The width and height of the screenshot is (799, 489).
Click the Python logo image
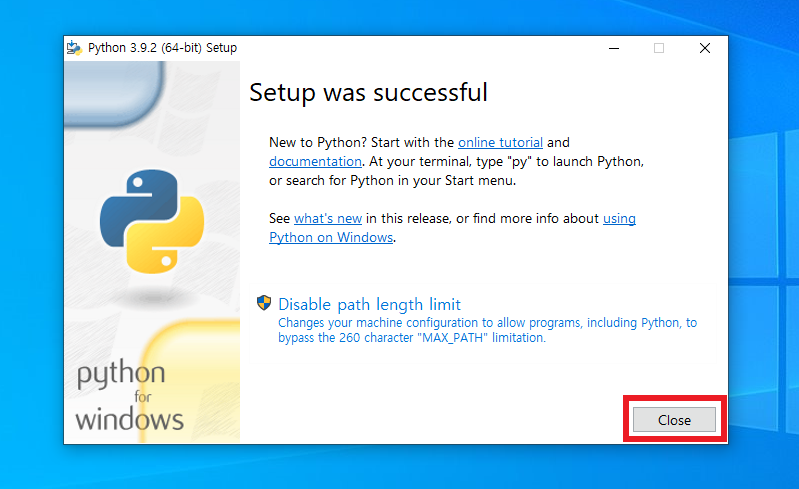click(x=152, y=221)
